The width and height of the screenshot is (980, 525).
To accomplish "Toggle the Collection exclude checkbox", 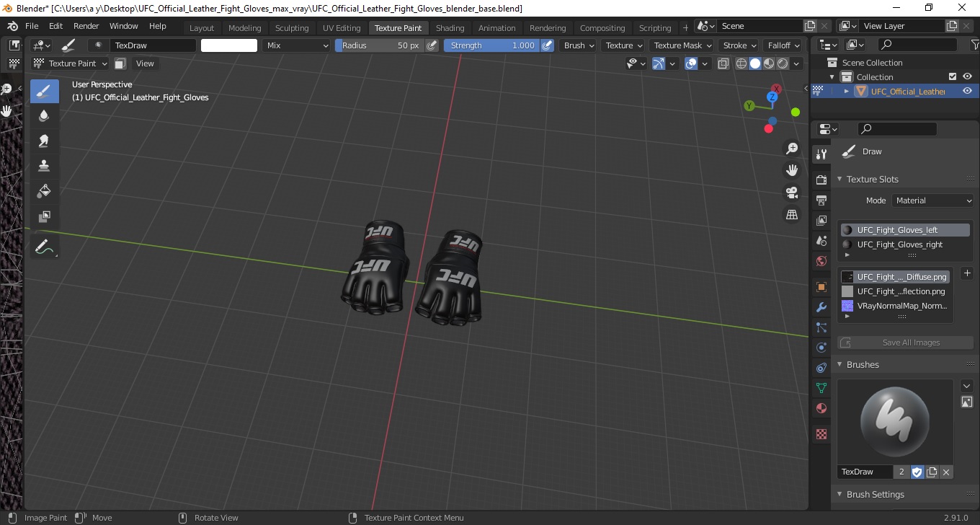I will (x=953, y=76).
